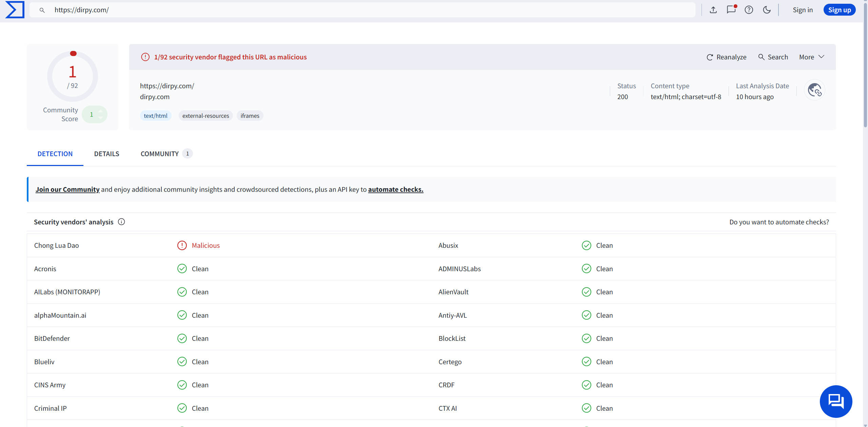
Task: Open the blue chat bubble widget
Action: (836, 401)
